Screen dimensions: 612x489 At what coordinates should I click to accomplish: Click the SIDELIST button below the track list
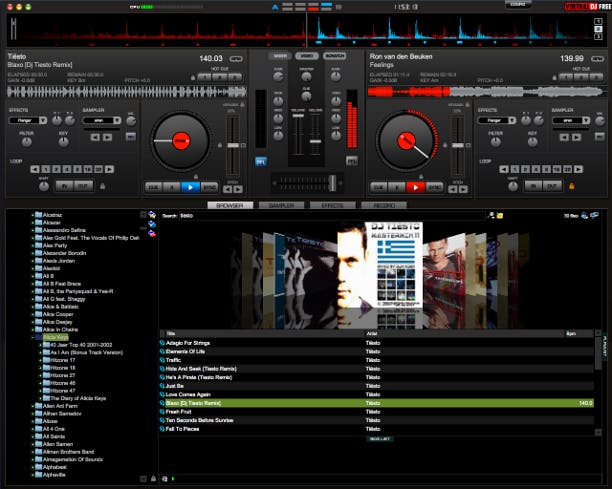(381, 438)
